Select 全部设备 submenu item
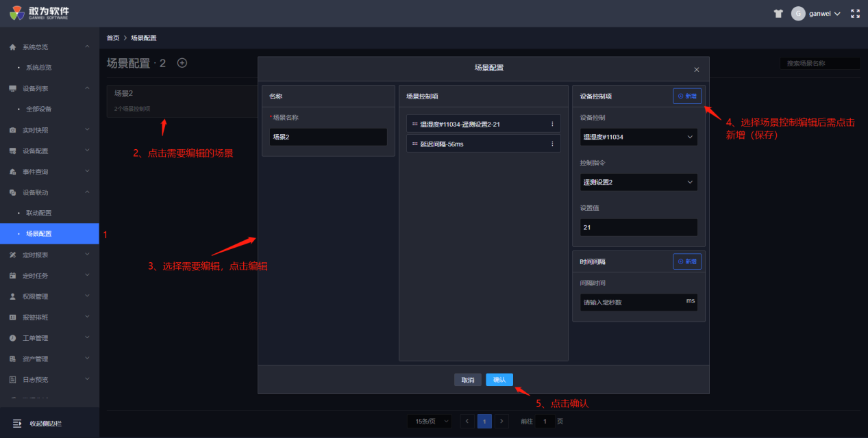 click(x=49, y=109)
